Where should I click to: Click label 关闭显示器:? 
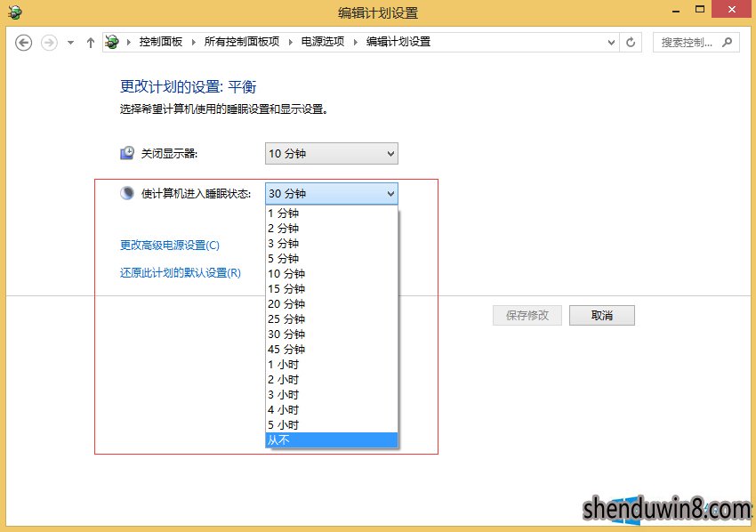pyautogui.click(x=169, y=153)
